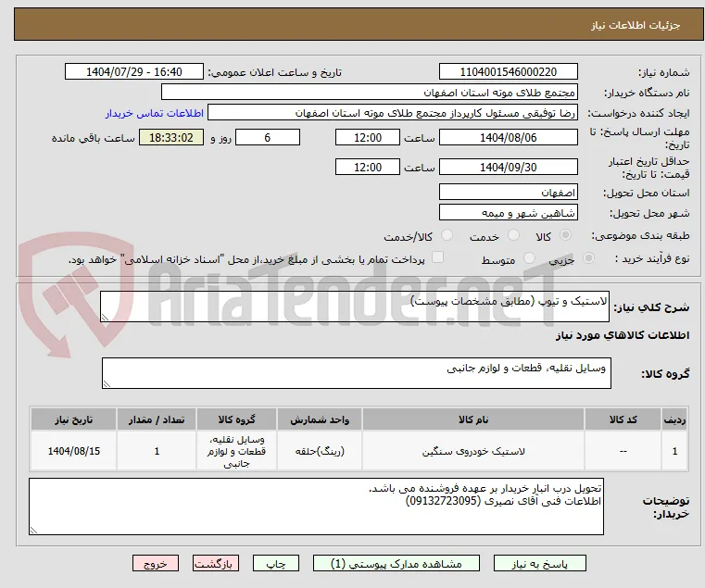Click the (رینگ)حلقه unit cell
The width and height of the screenshot is (705, 588).
point(320,451)
